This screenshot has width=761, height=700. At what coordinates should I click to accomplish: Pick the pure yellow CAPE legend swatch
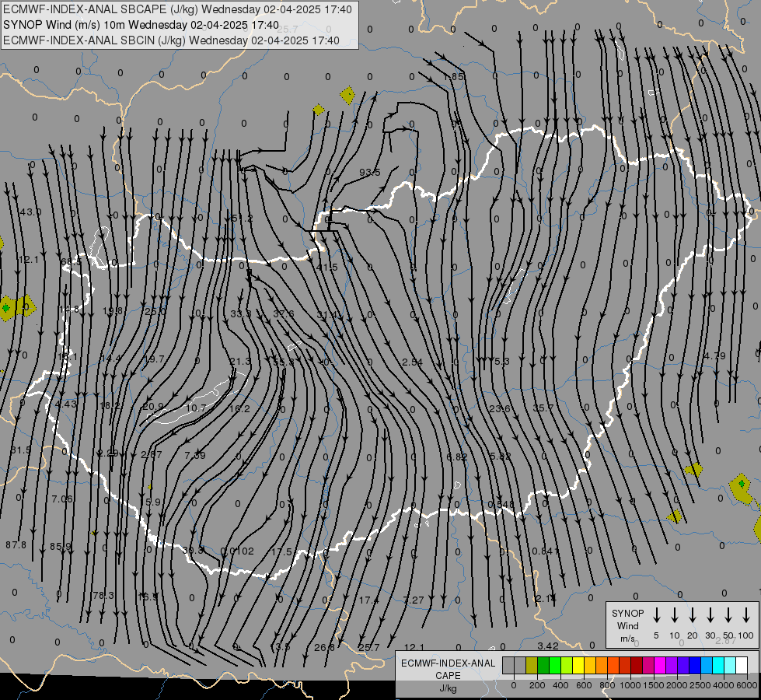pos(578,666)
